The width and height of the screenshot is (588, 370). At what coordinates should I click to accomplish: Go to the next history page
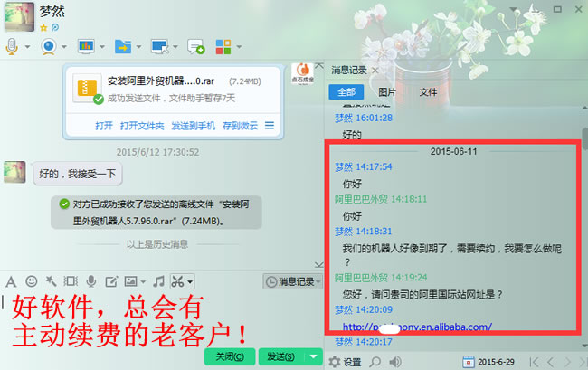click(568, 362)
